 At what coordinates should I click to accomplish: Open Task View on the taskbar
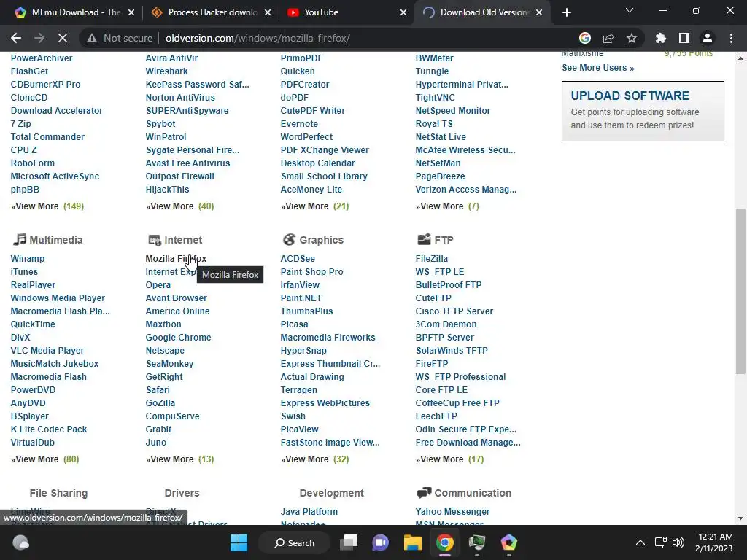(349, 542)
